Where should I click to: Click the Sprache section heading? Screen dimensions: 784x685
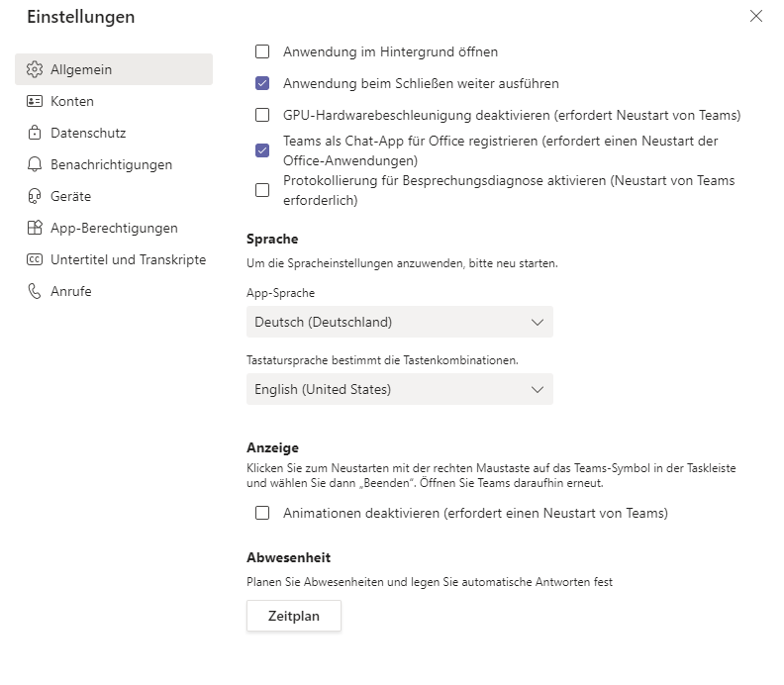click(272, 239)
